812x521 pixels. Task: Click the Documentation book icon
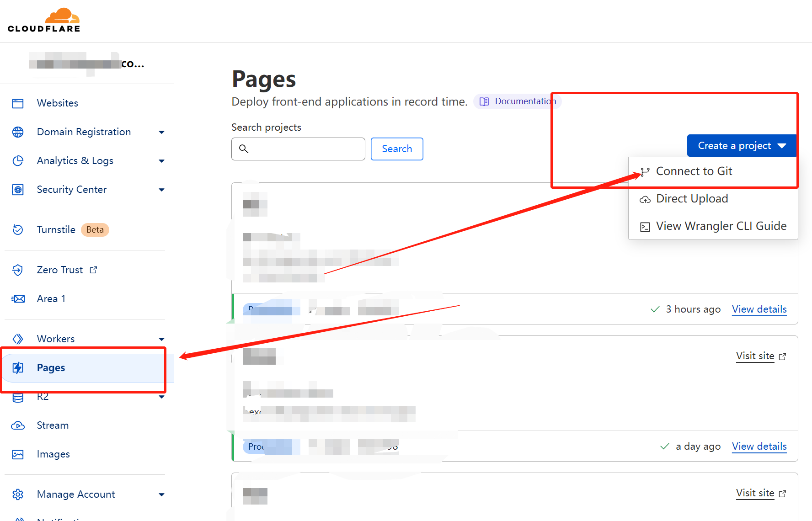tap(484, 101)
